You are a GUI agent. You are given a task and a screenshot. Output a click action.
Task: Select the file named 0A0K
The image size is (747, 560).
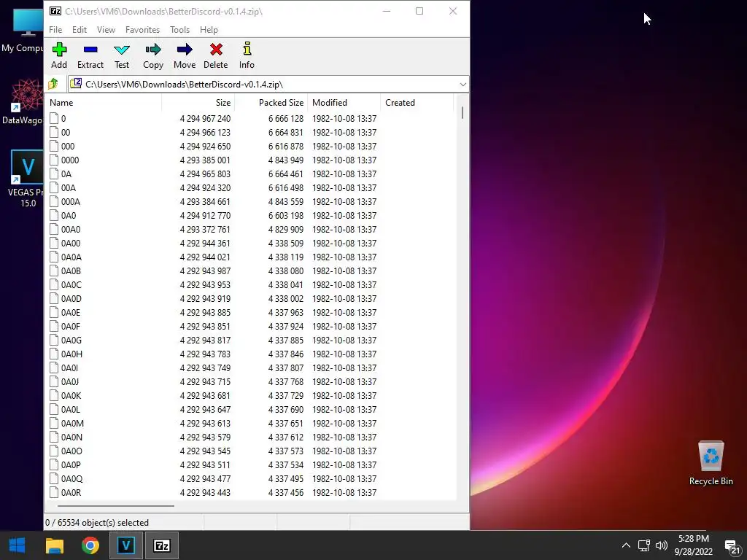pyautogui.click(x=71, y=395)
